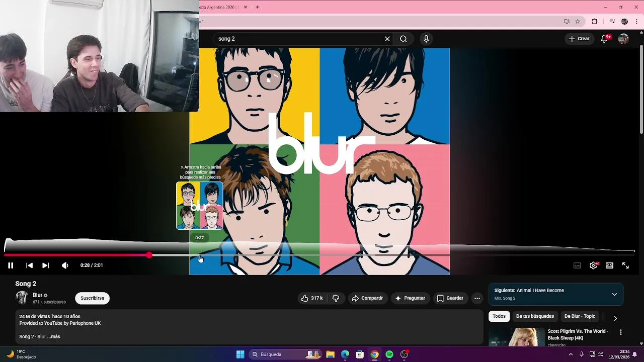Screen dimensions: 644x362
Task: Open OBS Studio from the taskbar
Action: tap(404, 354)
